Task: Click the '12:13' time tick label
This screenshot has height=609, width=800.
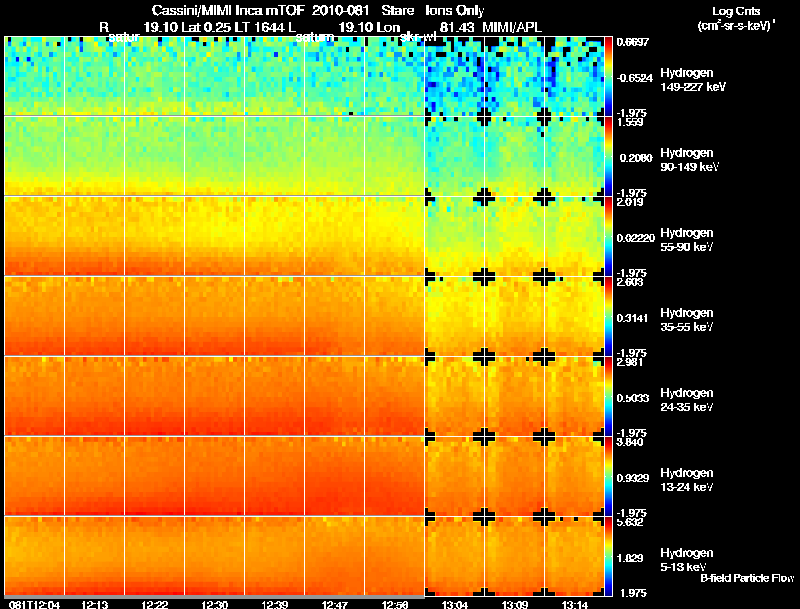Action: coord(94,604)
